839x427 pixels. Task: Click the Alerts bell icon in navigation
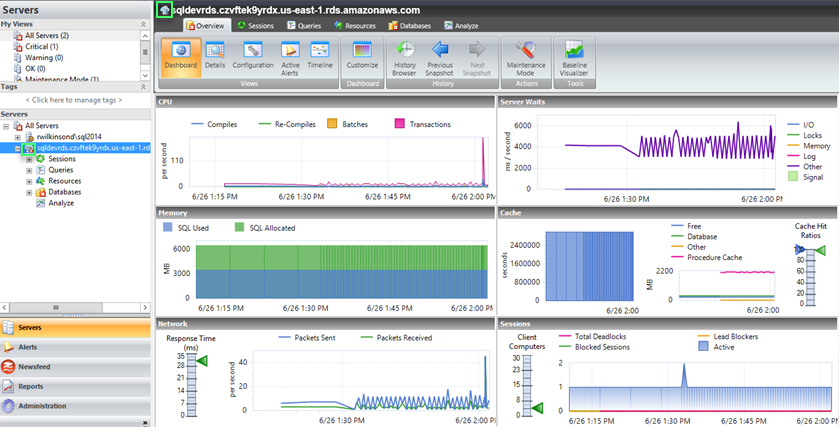pyautogui.click(x=8, y=347)
